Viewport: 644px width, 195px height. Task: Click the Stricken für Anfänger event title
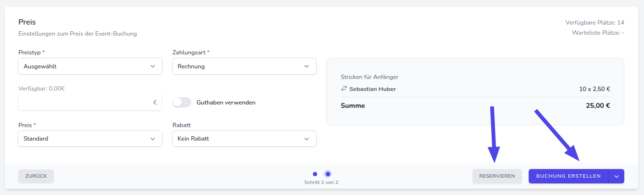pos(370,77)
